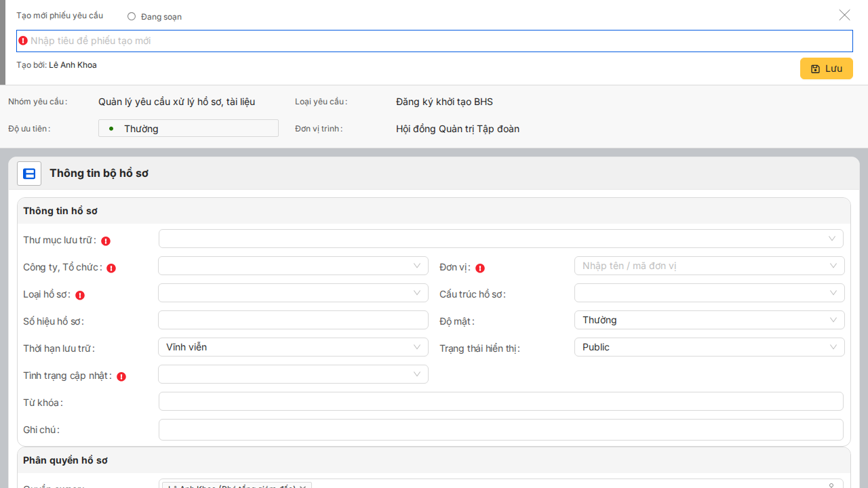Click the Số hiệu hồ sơ field
The image size is (868, 488).
pos(293,320)
